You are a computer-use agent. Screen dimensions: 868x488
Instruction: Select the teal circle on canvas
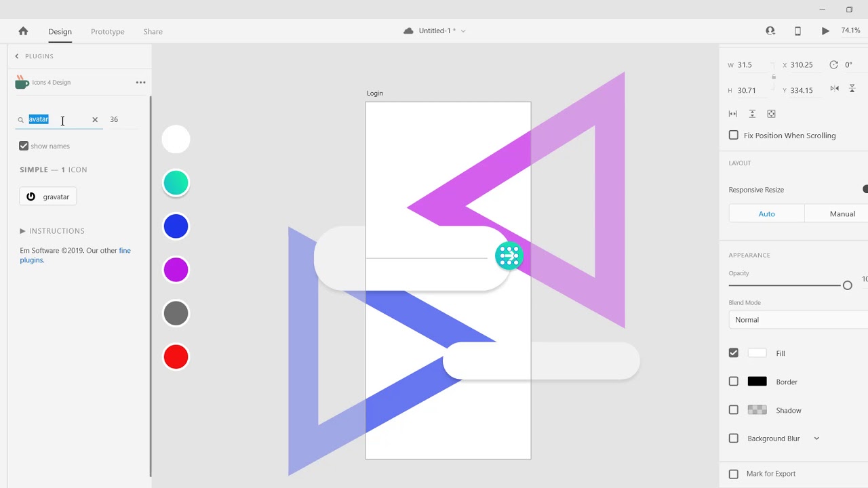click(176, 183)
